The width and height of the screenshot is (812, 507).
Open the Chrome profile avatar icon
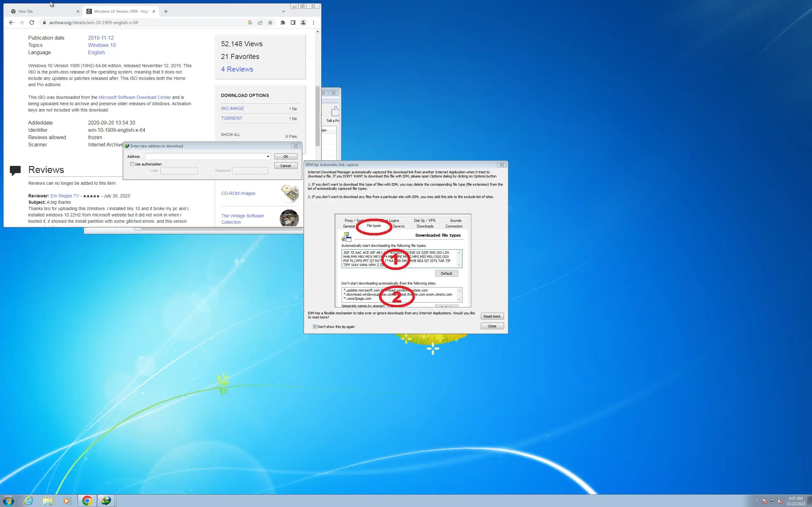[303, 22]
